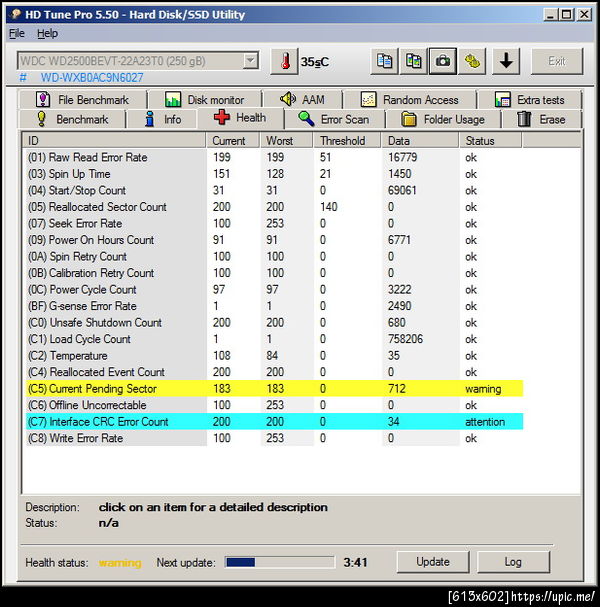Click the HD Tune title bar icon
The width and height of the screenshot is (600, 607).
[15, 14]
